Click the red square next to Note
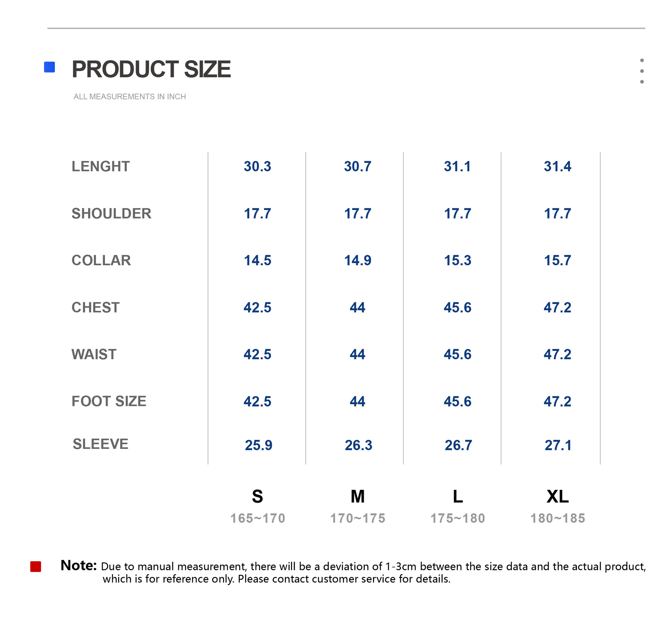 [35, 567]
